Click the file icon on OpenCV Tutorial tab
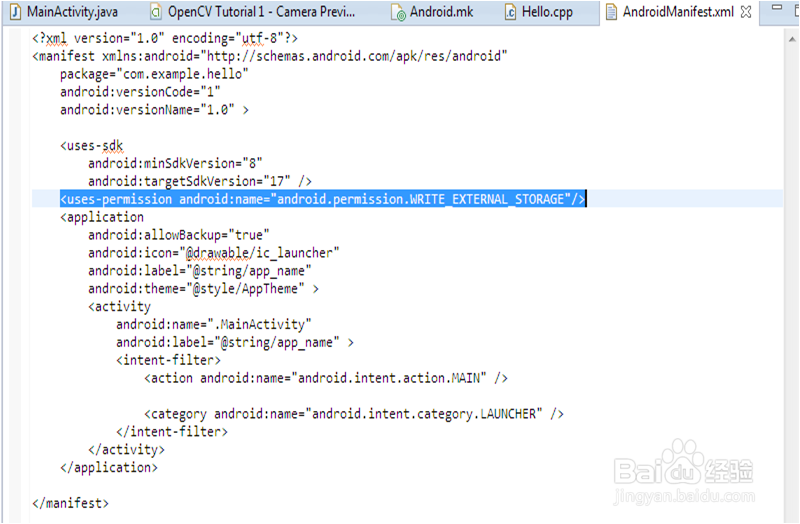The image size is (800, 524). pyautogui.click(x=156, y=12)
